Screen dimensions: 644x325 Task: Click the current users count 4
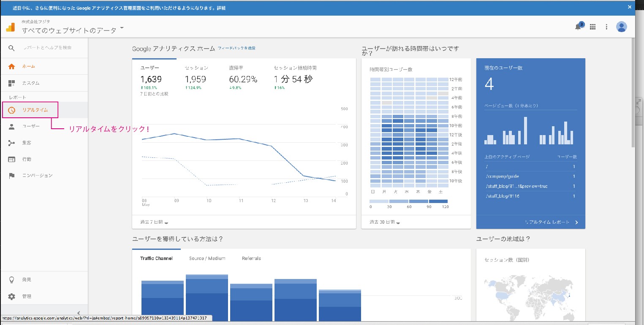click(489, 84)
